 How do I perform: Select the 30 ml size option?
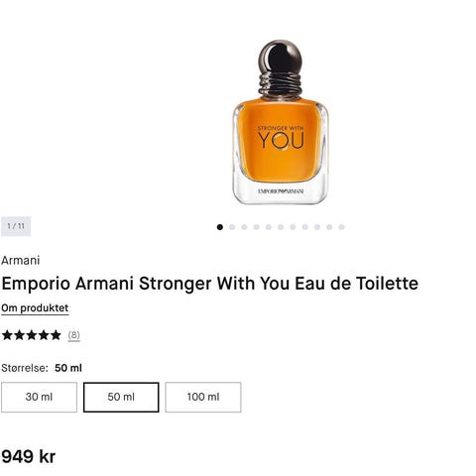click(39, 397)
